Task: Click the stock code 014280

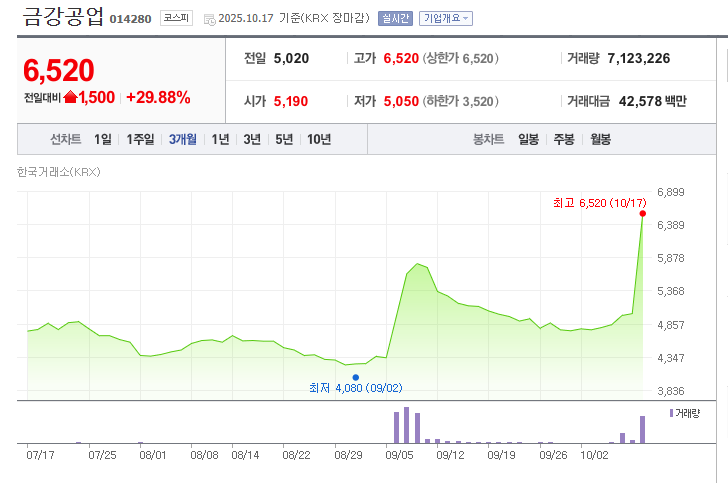Action: pyautogui.click(x=130, y=19)
